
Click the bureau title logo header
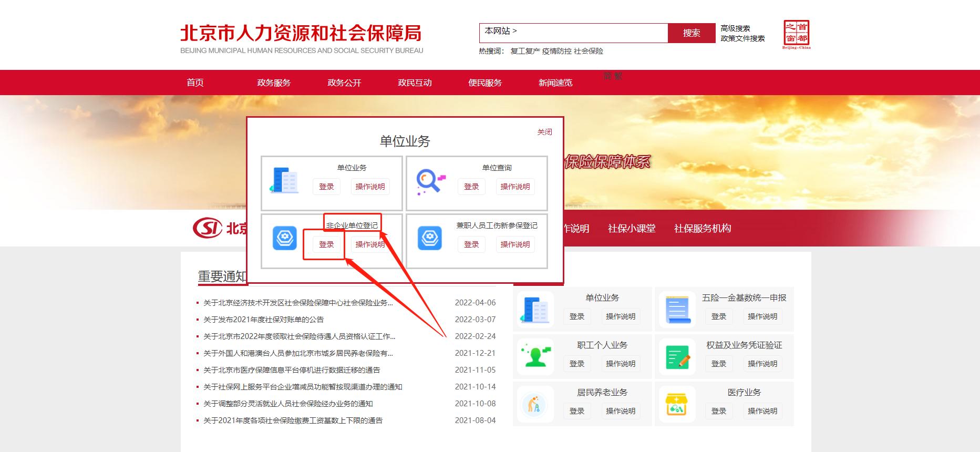click(302, 39)
